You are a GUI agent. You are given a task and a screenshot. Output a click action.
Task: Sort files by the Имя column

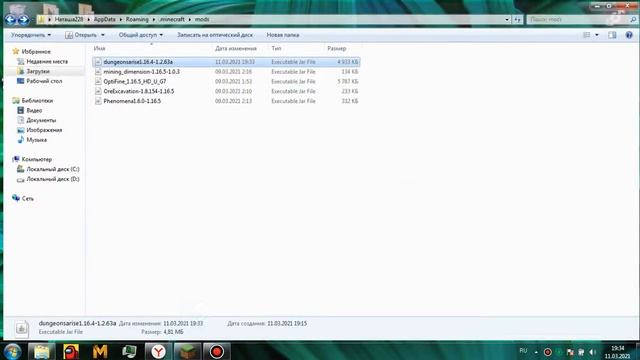(x=100, y=49)
